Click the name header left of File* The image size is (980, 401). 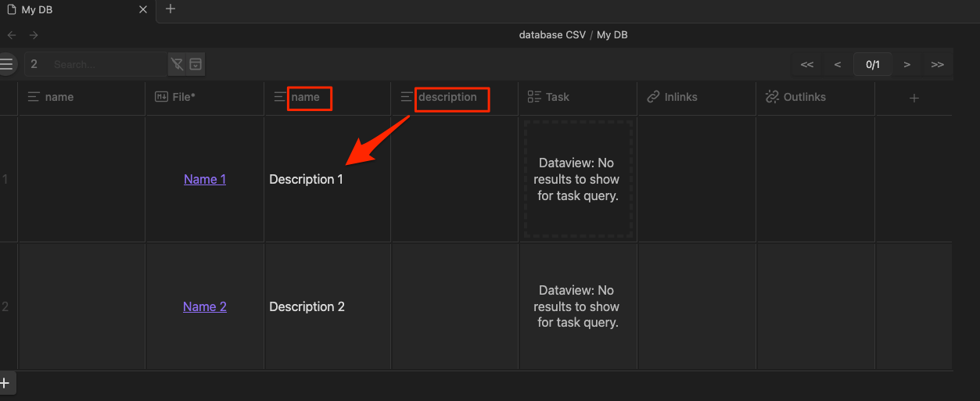pos(81,98)
